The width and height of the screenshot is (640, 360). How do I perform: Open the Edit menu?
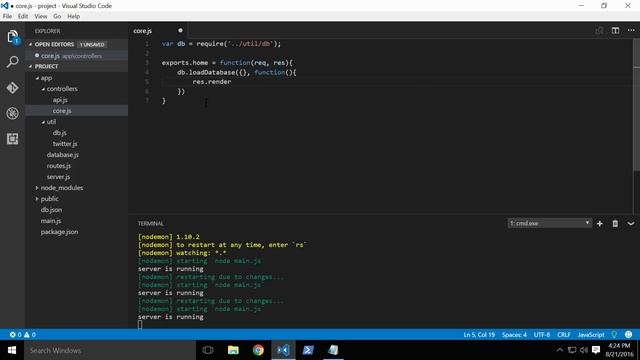[x=23, y=16]
